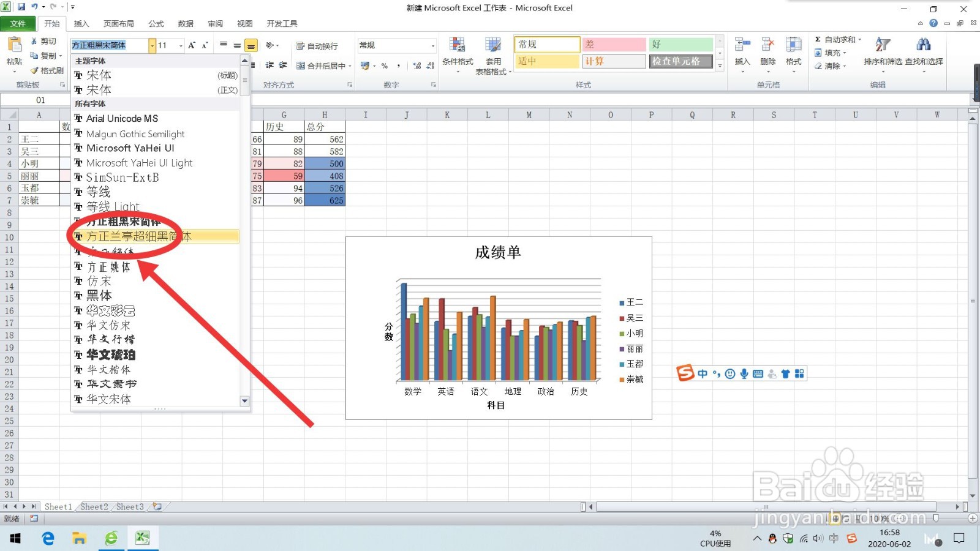
Task: Apply the Bad (差) cell style
Action: click(614, 44)
